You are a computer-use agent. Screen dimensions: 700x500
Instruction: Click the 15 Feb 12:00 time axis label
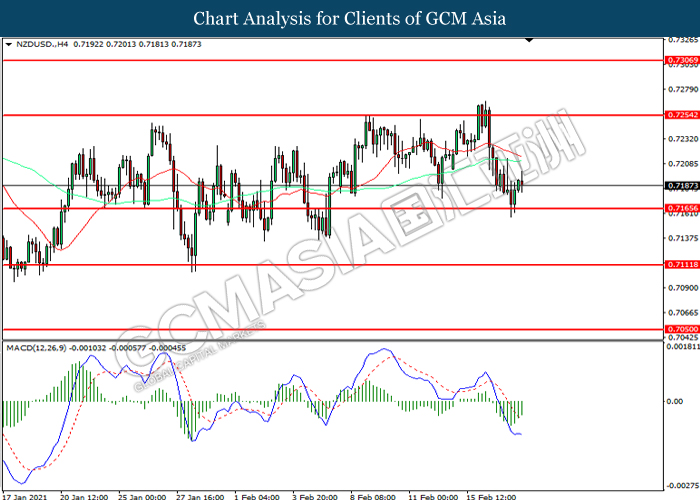tap(491, 496)
